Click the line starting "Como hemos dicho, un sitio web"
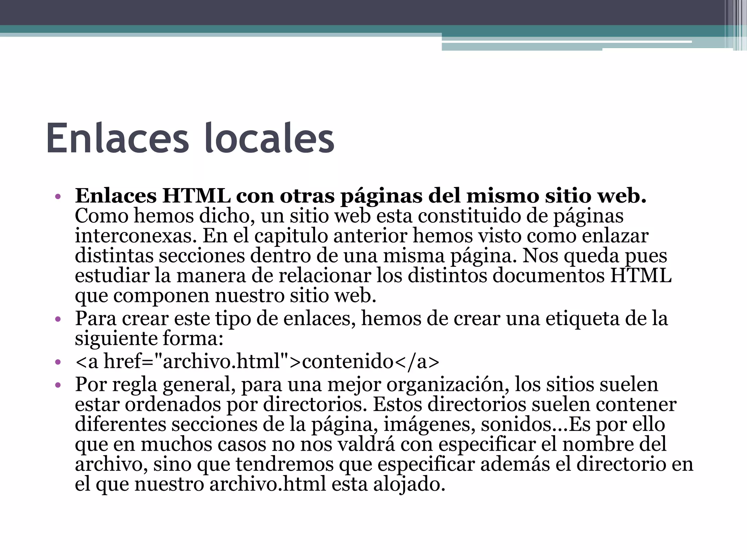Screen dimensions: 747x560 (349, 216)
